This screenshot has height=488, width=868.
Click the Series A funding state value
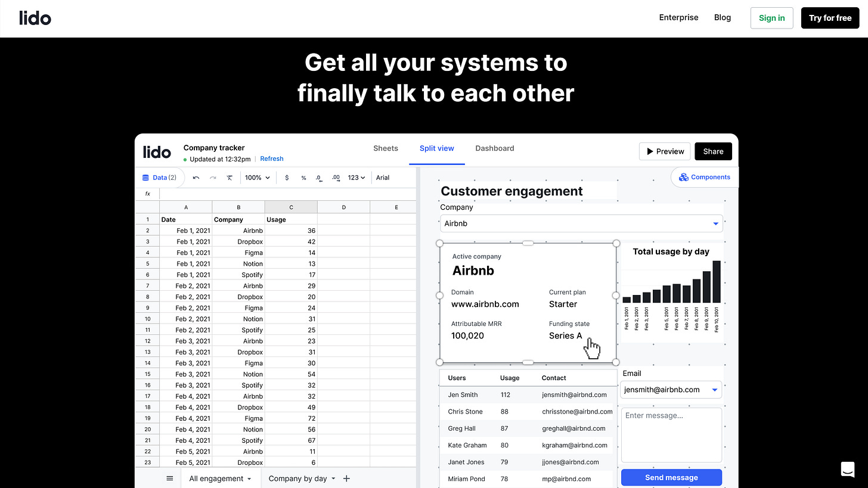[565, 335]
